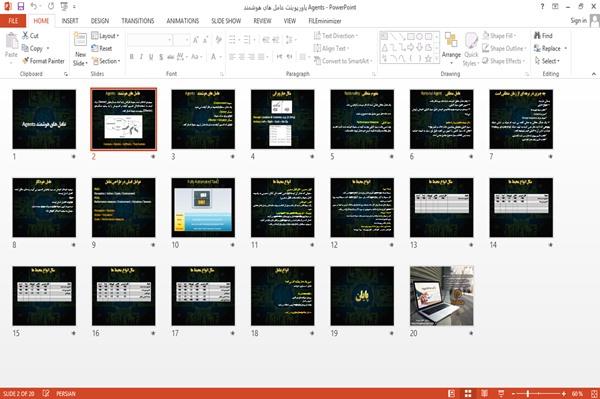The height and width of the screenshot is (399, 600).
Task: Click the Redo button in title bar
Action: (x=51, y=6)
